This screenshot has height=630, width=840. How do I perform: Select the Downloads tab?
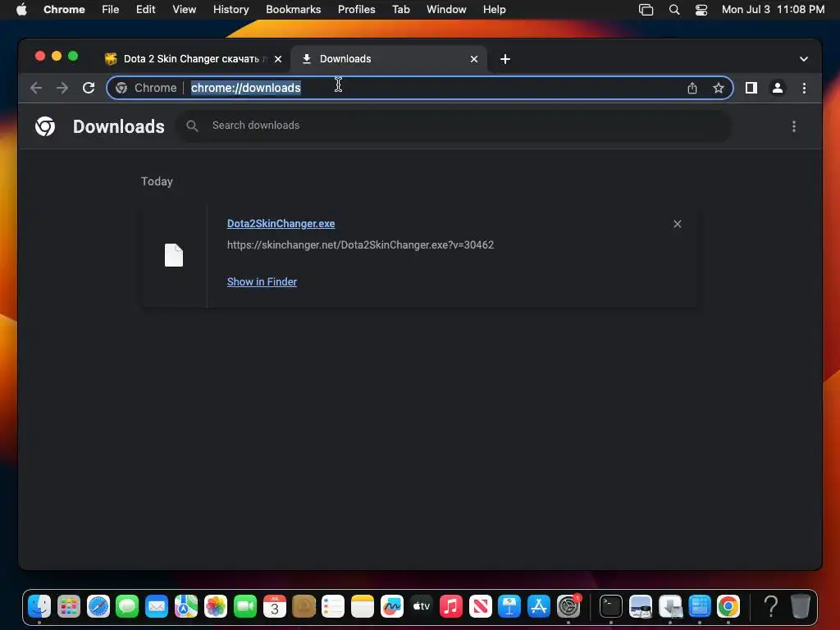(x=388, y=59)
